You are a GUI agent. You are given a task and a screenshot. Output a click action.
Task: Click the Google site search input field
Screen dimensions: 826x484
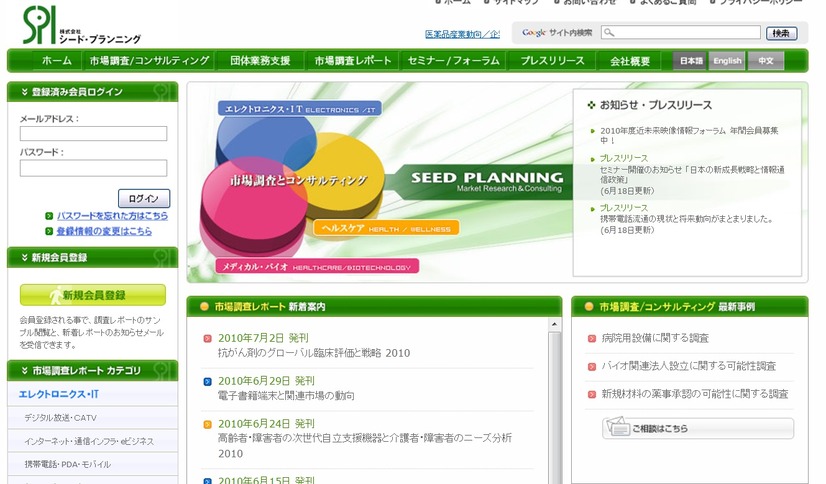pyautogui.click(x=681, y=33)
